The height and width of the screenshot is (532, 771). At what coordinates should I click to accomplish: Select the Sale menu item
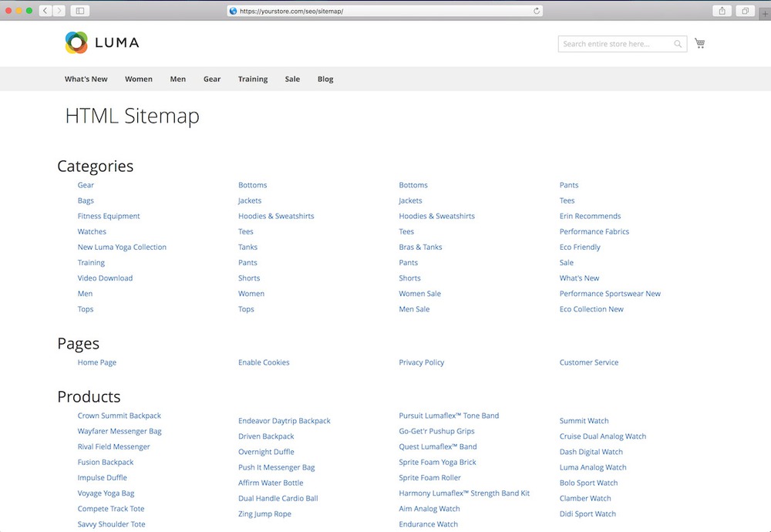pyautogui.click(x=292, y=79)
